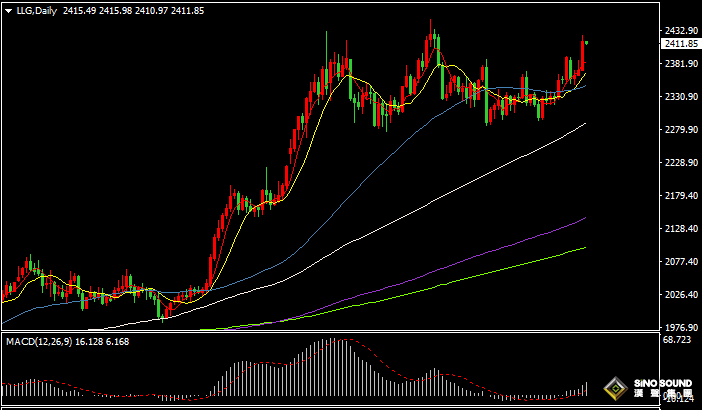Click the 2128.40 price axis label
Viewport: 702px width, 410px height.
click(x=680, y=229)
